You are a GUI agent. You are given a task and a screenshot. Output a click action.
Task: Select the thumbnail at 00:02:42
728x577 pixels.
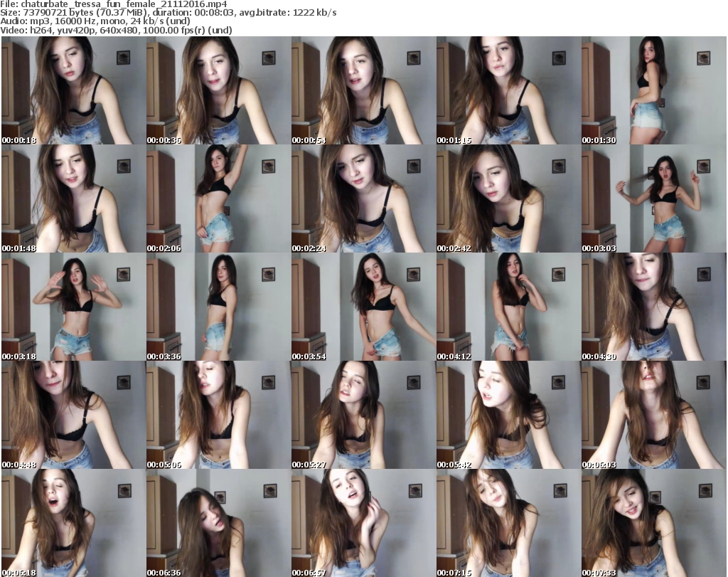508,198
